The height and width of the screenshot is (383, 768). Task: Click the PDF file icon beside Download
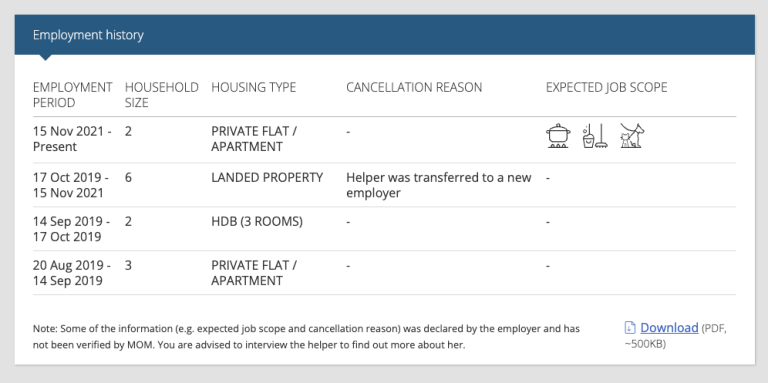(630, 328)
